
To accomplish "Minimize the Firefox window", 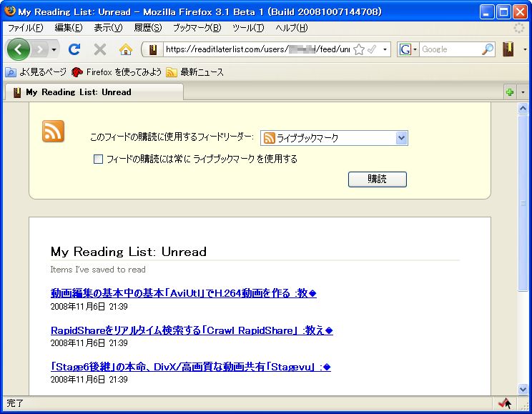I will click(487, 12).
